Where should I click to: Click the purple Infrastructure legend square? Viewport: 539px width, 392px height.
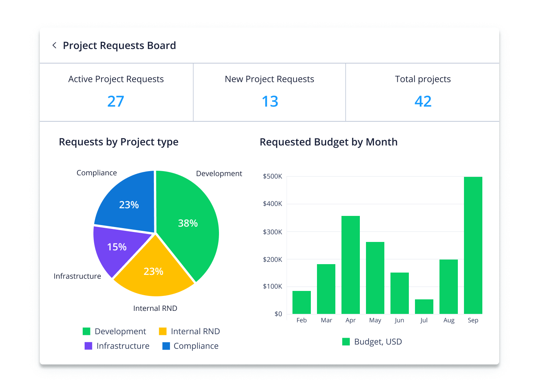pyautogui.click(x=88, y=346)
